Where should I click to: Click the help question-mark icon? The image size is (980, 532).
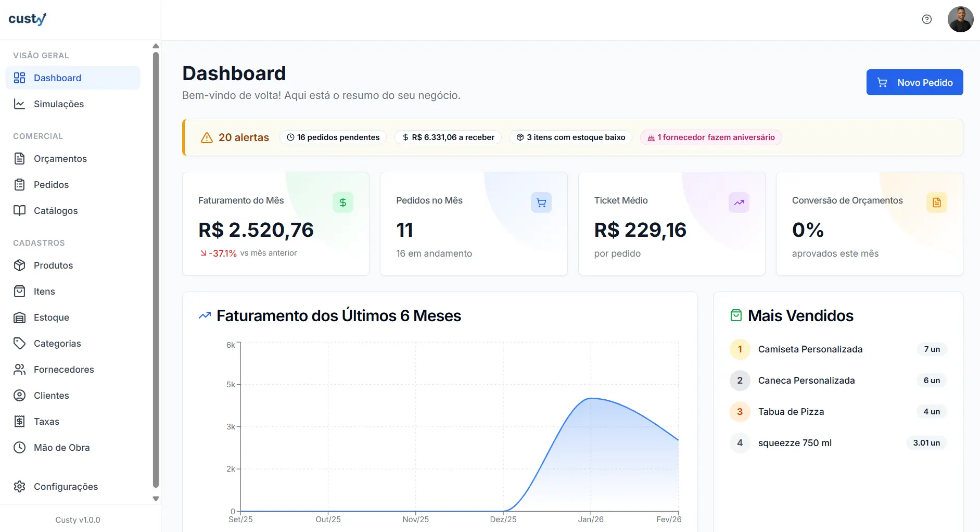(x=926, y=19)
